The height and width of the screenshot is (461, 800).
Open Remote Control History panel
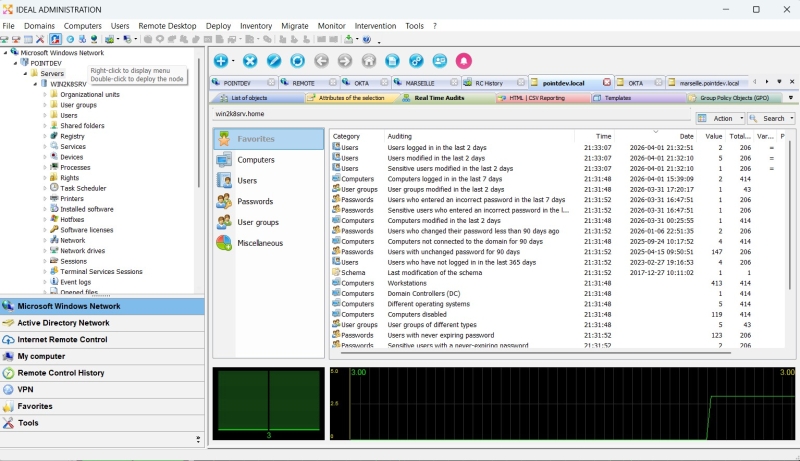(60, 373)
